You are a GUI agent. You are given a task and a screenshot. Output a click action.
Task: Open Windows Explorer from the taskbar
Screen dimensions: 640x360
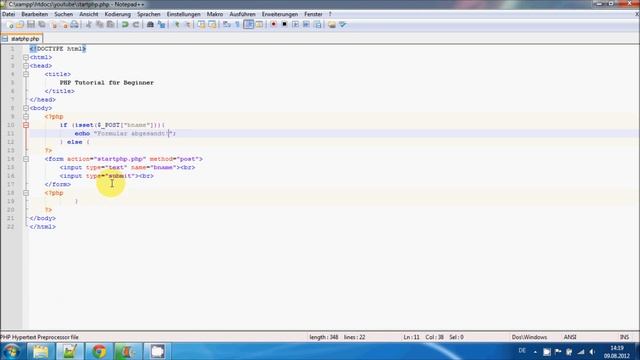40,351
